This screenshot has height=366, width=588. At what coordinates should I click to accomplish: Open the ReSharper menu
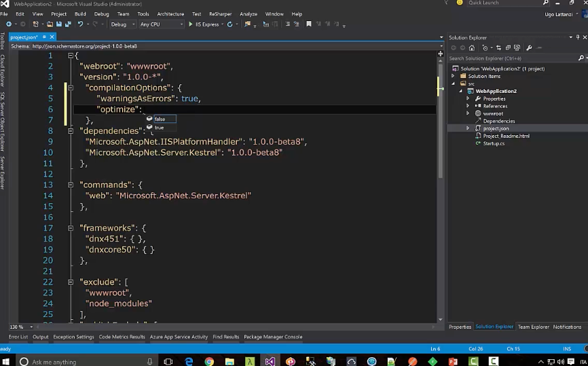pos(221,14)
